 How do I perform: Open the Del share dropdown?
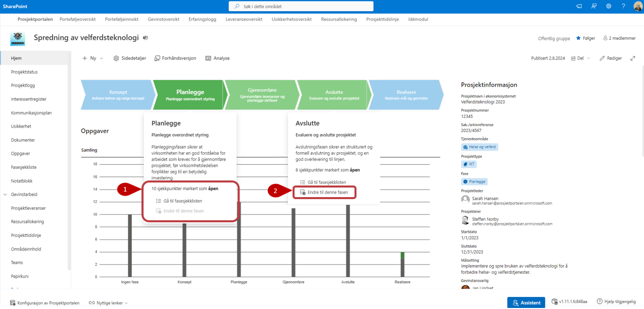point(581,58)
